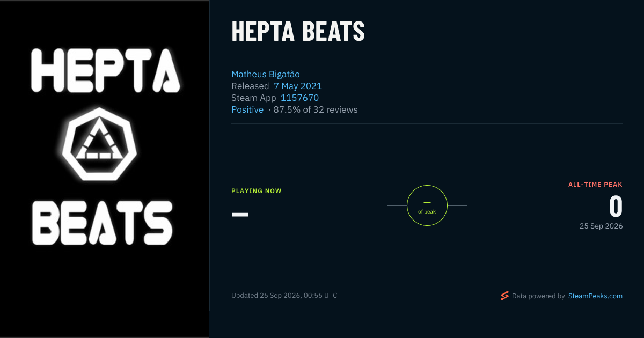Open the SteamPeaks.com link
The image size is (644, 338).
click(595, 296)
